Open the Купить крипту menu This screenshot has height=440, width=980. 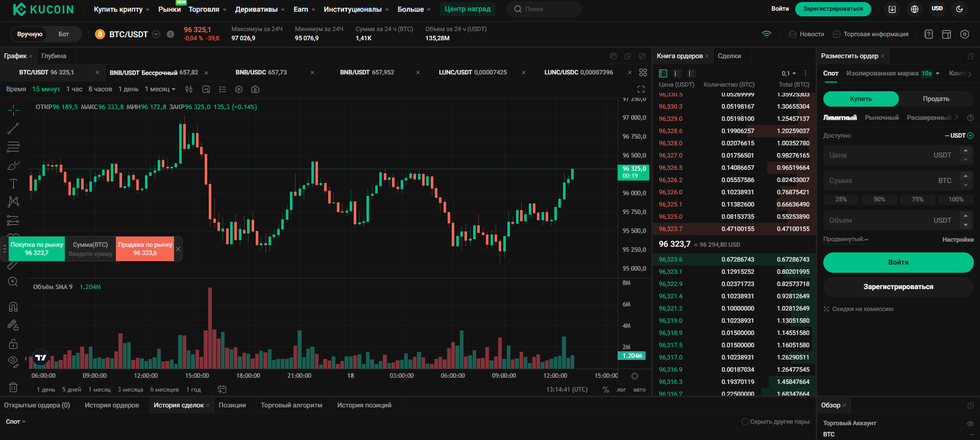click(x=121, y=9)
